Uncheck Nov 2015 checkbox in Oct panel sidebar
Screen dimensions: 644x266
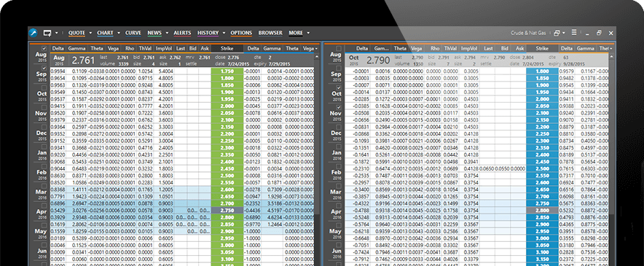click(339, 107)
